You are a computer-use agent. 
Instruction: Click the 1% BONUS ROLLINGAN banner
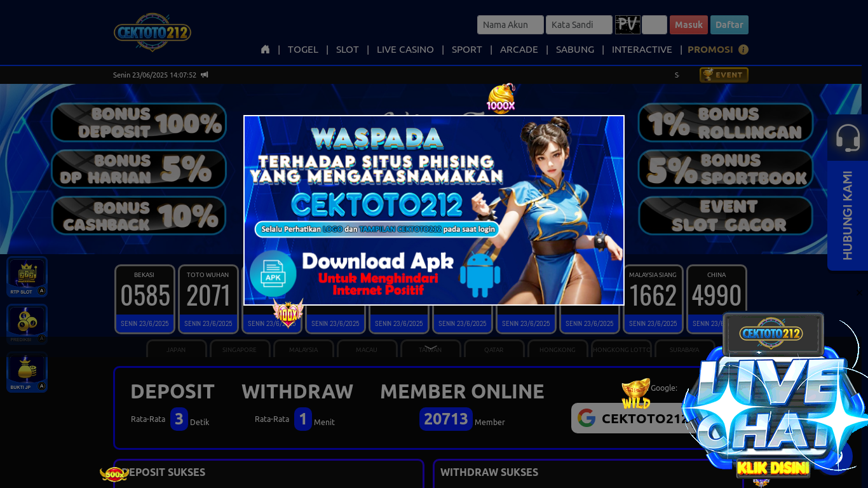pos(726,122)
